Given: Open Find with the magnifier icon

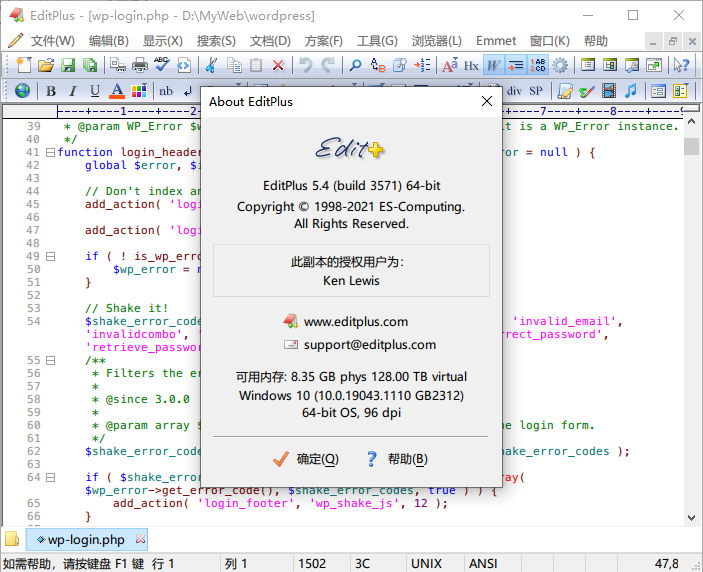Looking at the screenshot, I should tap(356, 65).
